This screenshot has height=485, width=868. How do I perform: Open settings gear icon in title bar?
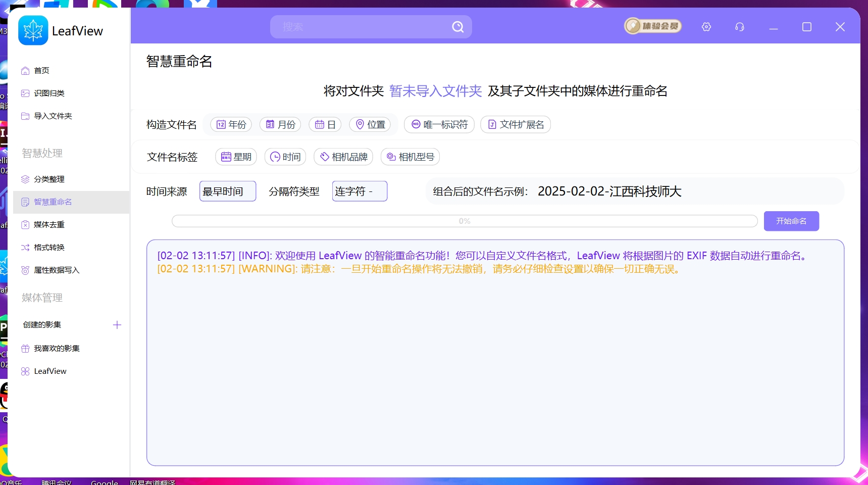click(706, 27)
